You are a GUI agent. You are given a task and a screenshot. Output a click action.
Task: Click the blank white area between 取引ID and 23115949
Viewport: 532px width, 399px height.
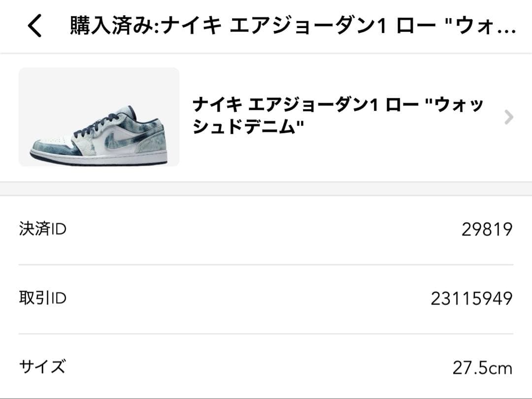point(246,299)
